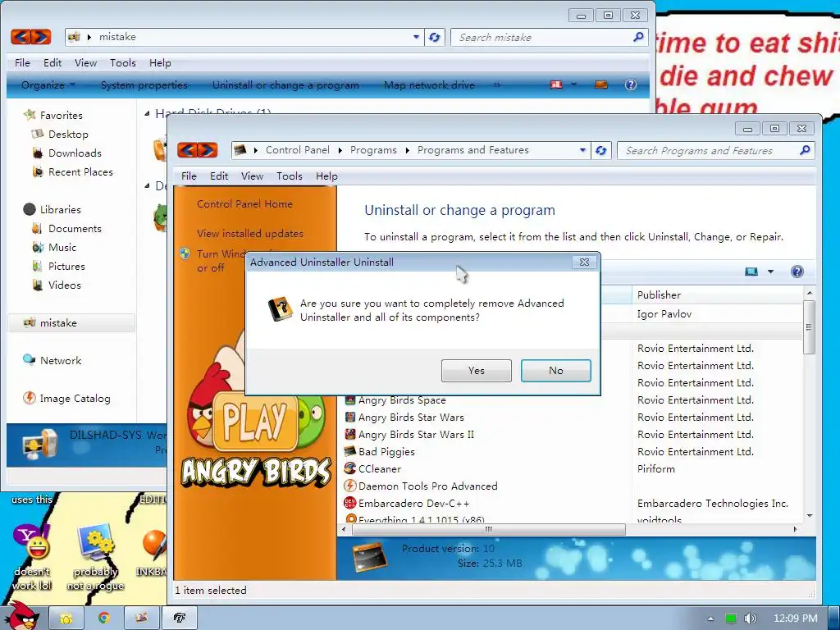Go back in mistake window
This screenshot has width=840, height=630.
point(21,37)
